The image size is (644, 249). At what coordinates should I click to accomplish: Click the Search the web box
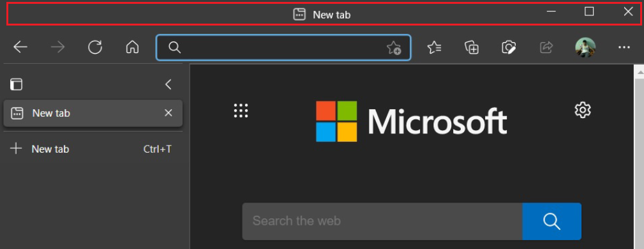382,221
